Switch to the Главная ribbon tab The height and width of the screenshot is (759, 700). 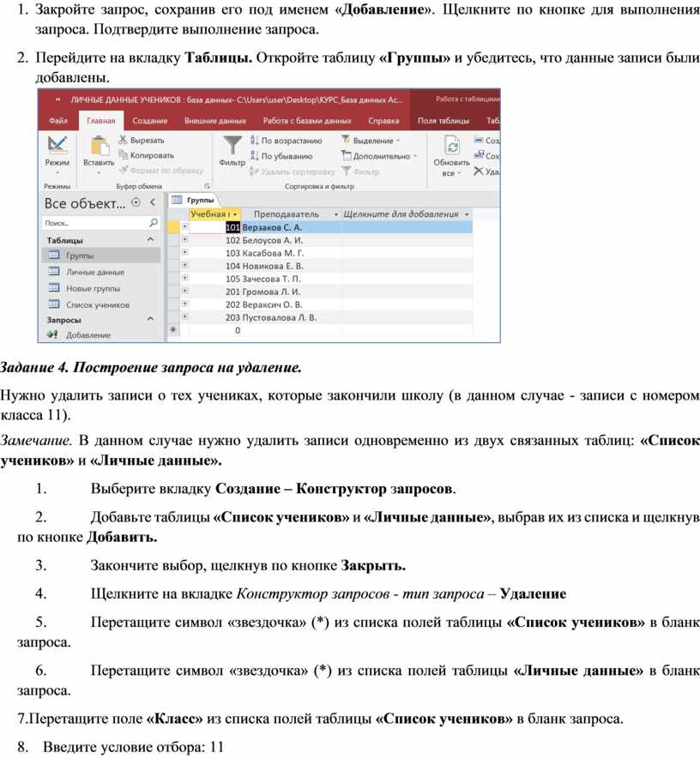[x=101, y=121]
